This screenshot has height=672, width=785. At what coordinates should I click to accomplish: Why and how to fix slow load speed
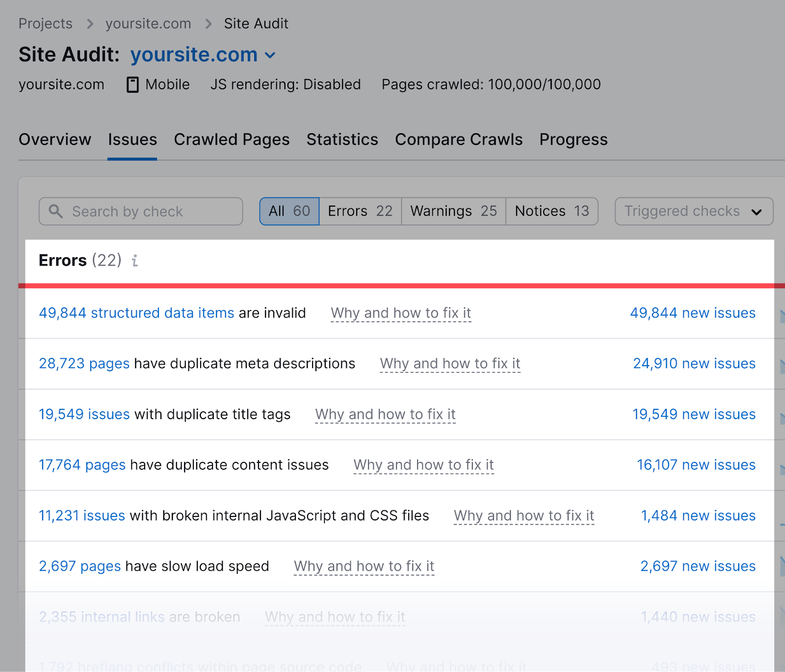(364, 566)
